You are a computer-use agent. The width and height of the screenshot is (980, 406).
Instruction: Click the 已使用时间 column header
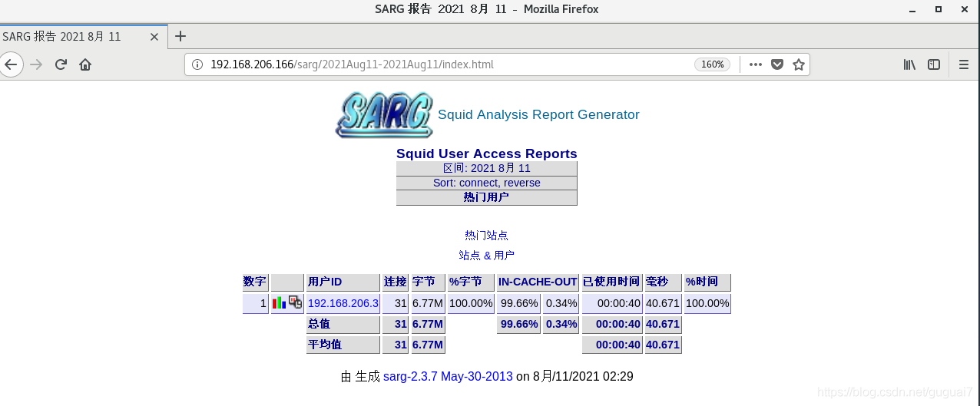(612, 282)
